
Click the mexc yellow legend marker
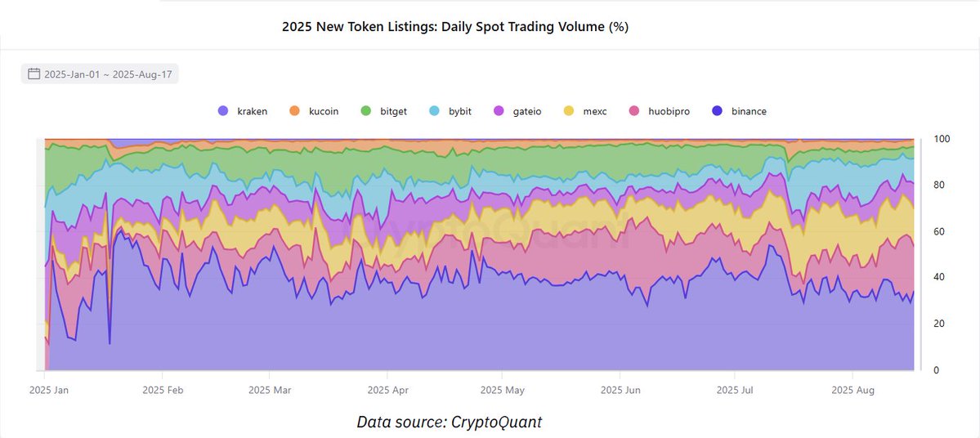(569, 111)
